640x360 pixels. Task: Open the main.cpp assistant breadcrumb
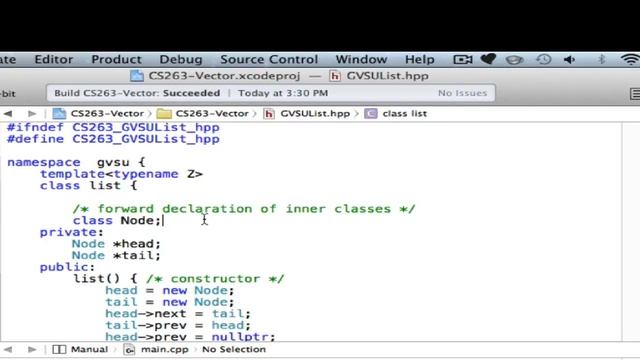tap(156, 349)
